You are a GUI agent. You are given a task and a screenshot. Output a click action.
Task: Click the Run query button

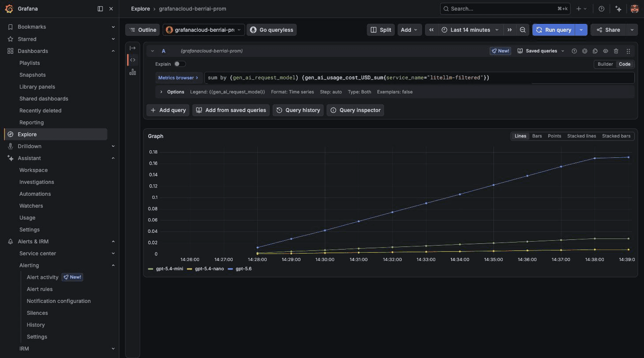point(554,30)
